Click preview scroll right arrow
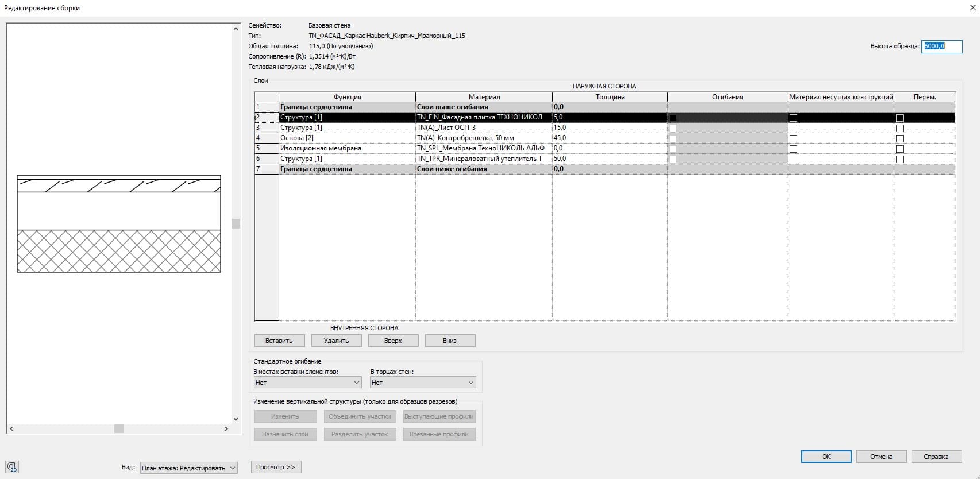 (x=226, y=428)
